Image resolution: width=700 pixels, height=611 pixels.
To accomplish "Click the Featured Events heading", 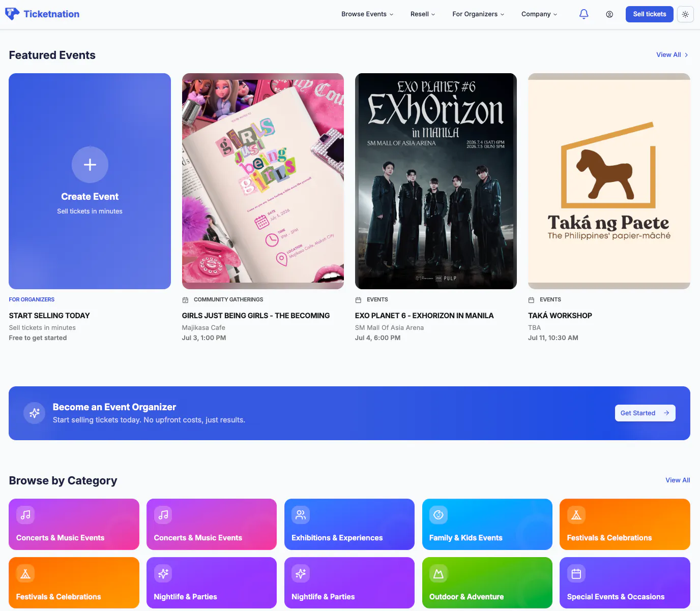I will pyautogui.click(x=52, y=55).
